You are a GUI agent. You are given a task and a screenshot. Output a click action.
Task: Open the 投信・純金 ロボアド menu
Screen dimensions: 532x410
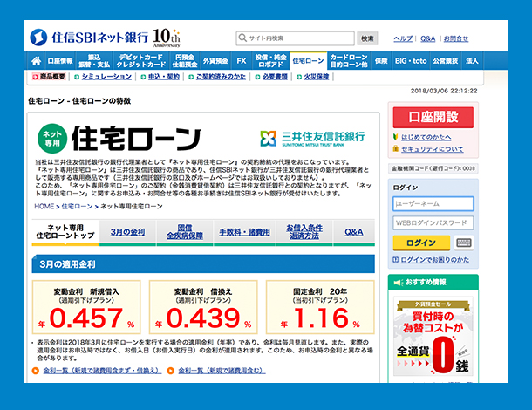tap(270, 61)
